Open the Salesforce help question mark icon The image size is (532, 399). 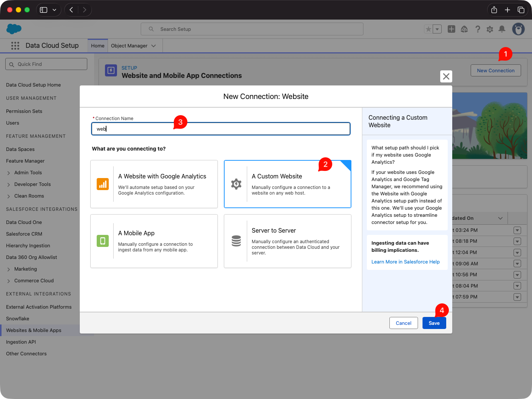[478, 29]
